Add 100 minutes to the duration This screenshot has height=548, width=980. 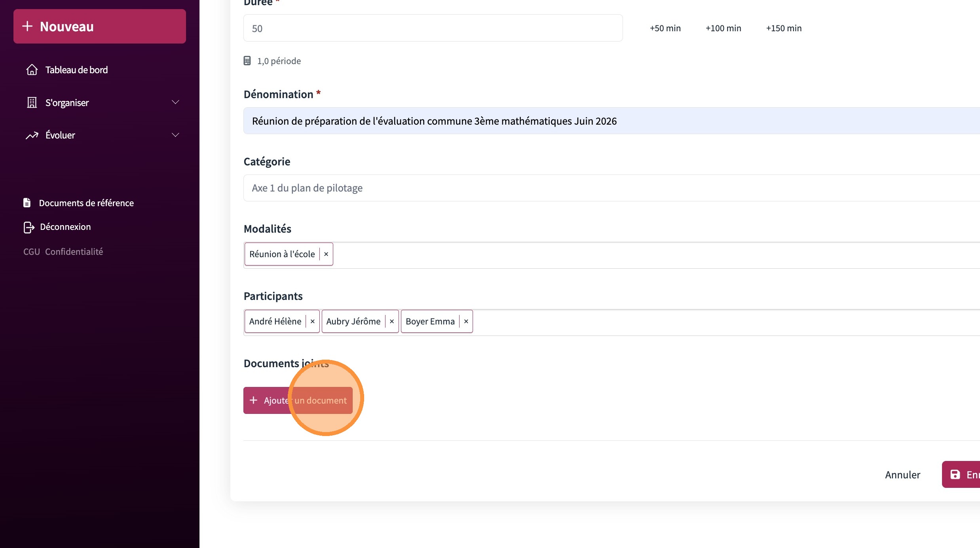coord(723,28)
